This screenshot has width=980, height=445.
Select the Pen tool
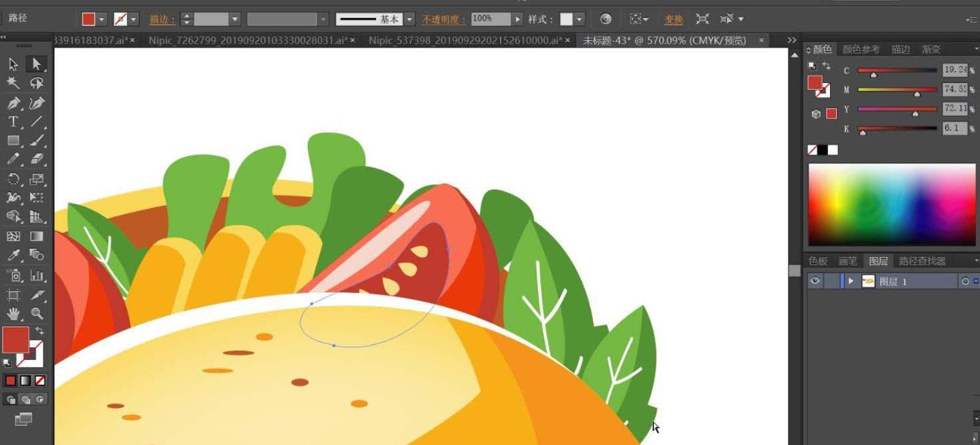tap(13, 103)
